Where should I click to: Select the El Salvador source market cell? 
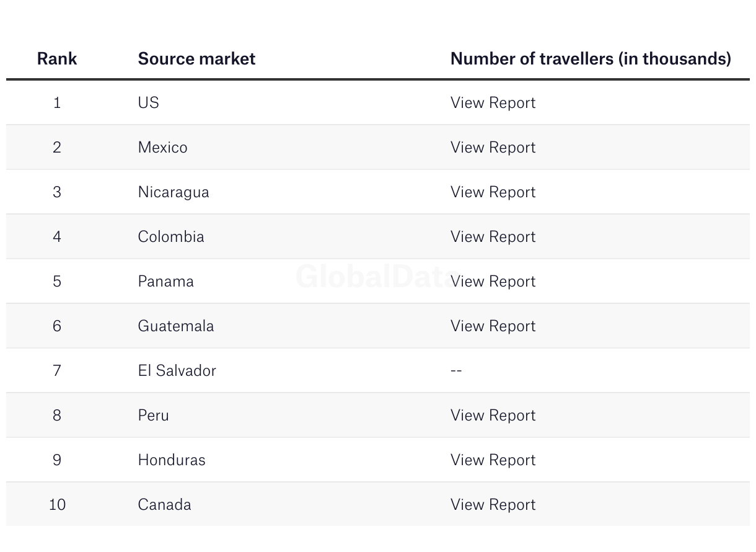pyautogui.click(x=177, y=371)
